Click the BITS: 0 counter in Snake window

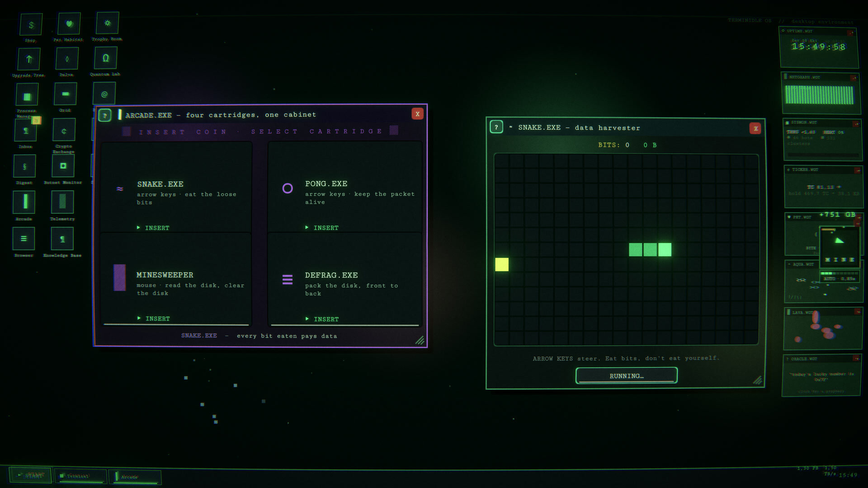[613, 145]
